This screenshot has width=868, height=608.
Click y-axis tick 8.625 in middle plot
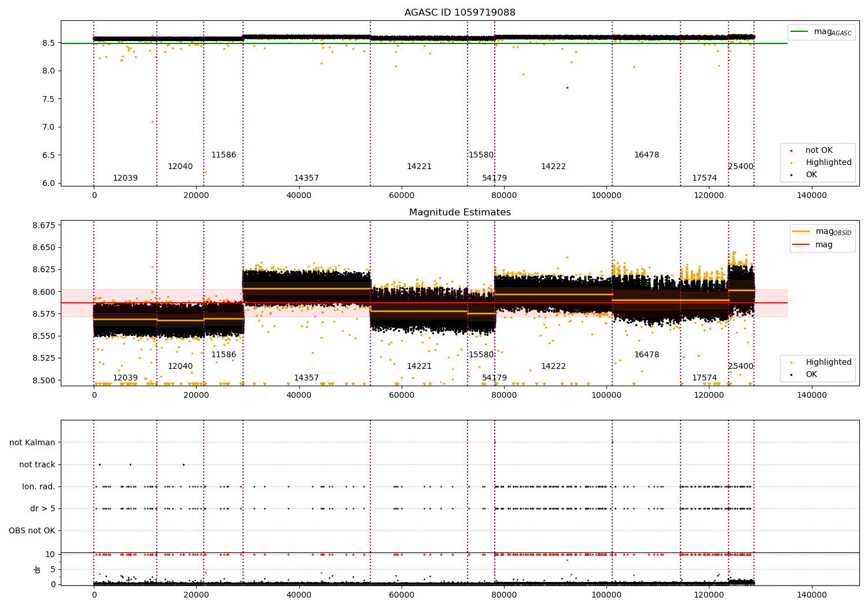pos(44,270)
